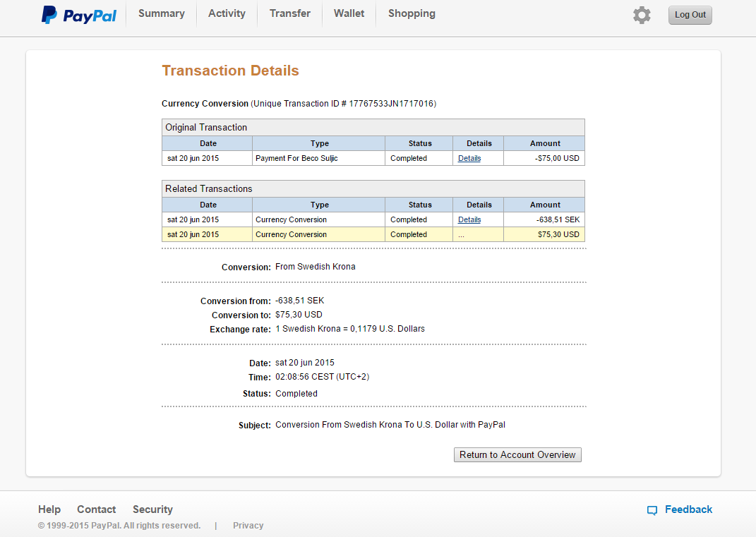Open the Contact footer link

[x=97, y=509]
